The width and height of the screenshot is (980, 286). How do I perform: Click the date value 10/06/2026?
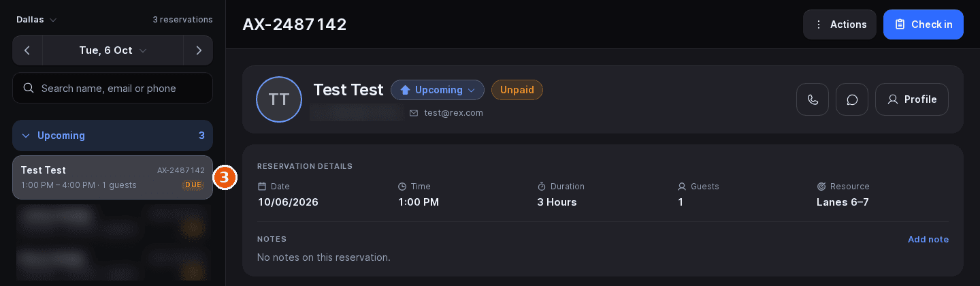tap(288, 202)
